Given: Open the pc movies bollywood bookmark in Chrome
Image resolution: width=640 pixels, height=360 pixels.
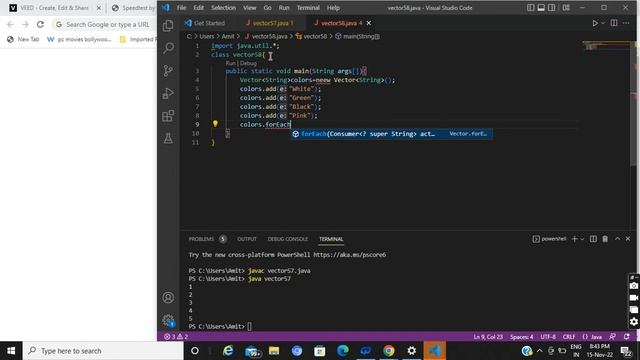Looking at the screenshot, I should point(79,40).
